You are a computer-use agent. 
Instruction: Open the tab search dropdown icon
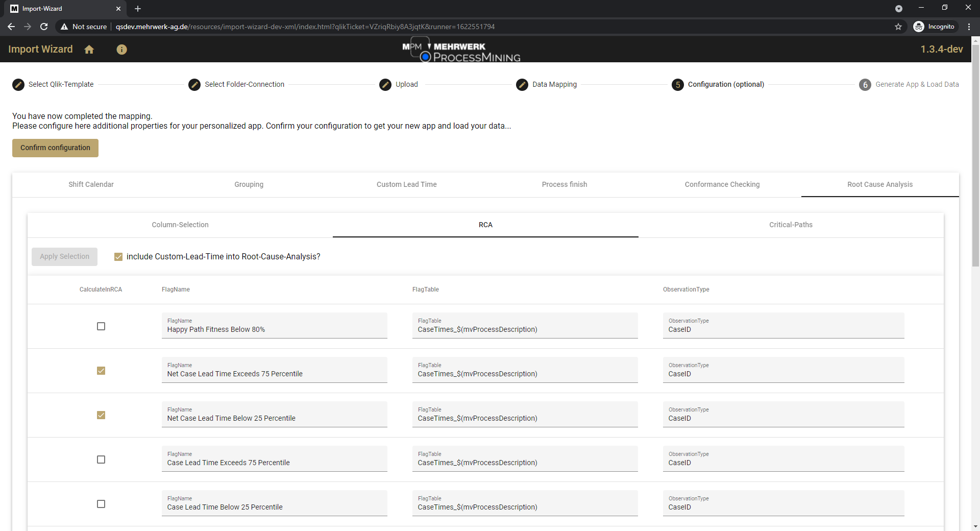pyautogui.click(x=899, y=9)
